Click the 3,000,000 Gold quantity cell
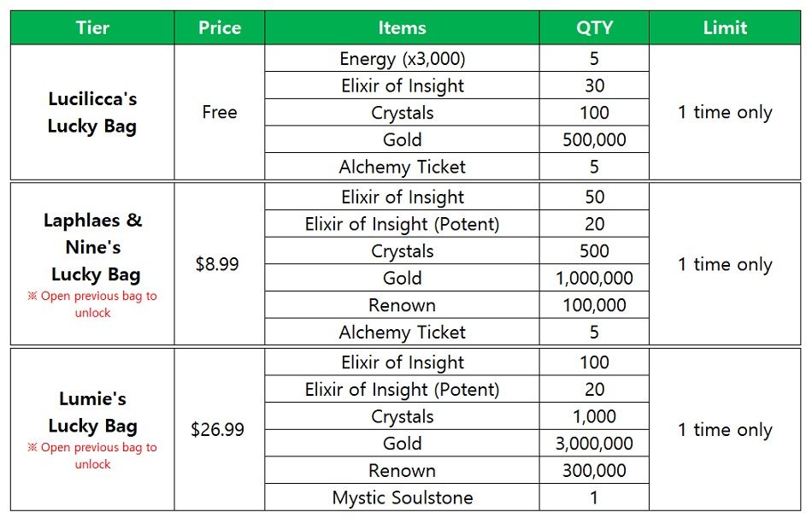Image resolution: width=812 pixels, height=524 pixels. pyautogui.click(x=594, y=444)
